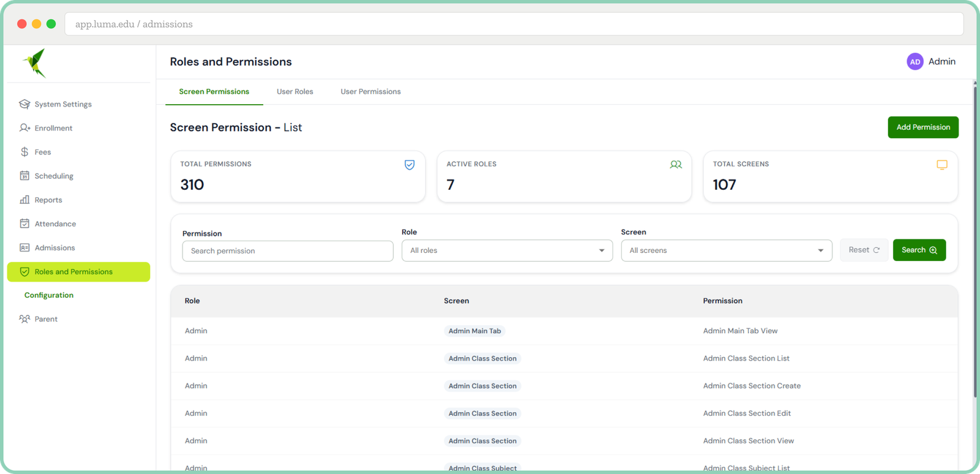
Task: Click Admin role in Section Create row
Action: pos(196,386)
